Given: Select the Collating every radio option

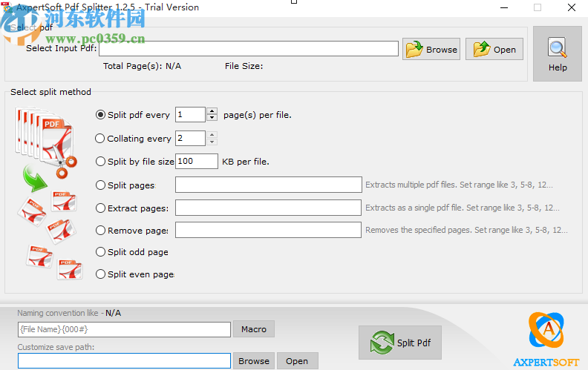Looking at the screenshot, I should (x=99, y=139).
